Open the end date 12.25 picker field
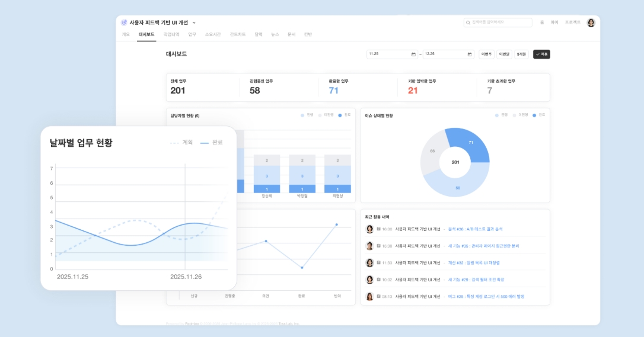The image size is (644, 337). 444,54
